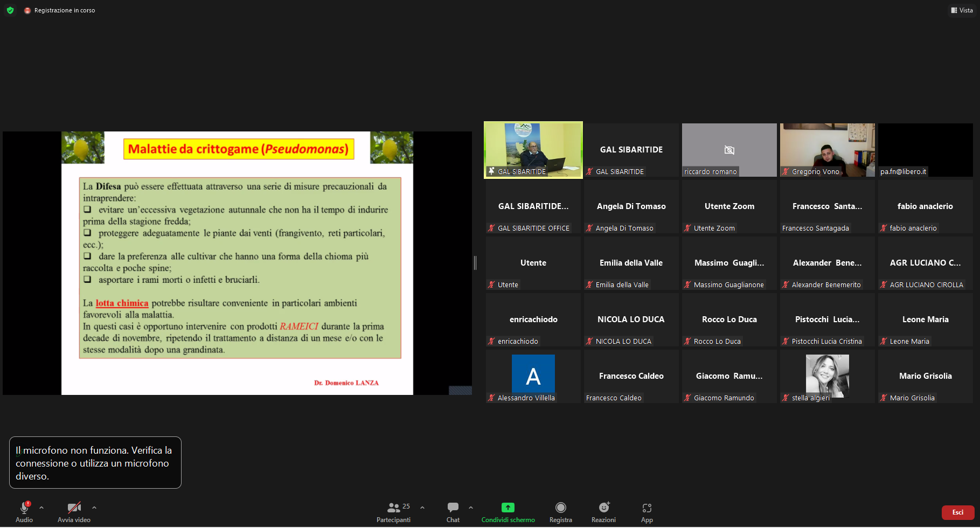Click green encryption shield icon

coord(10,10)
